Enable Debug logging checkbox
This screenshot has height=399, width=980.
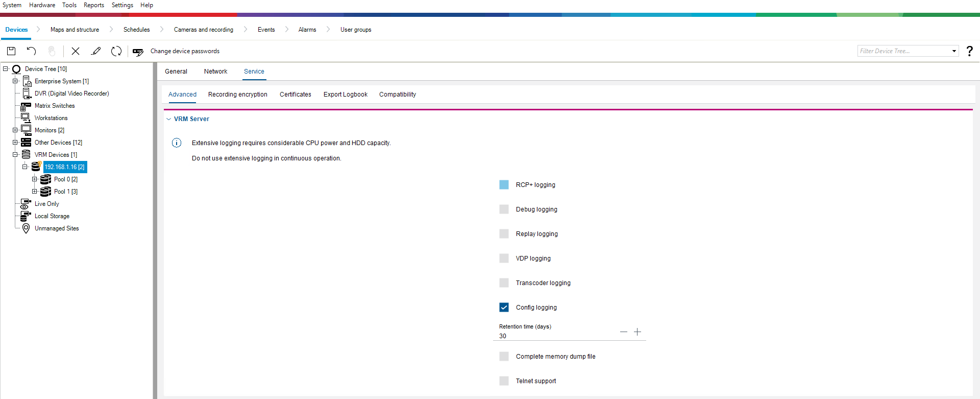(504, 209)
